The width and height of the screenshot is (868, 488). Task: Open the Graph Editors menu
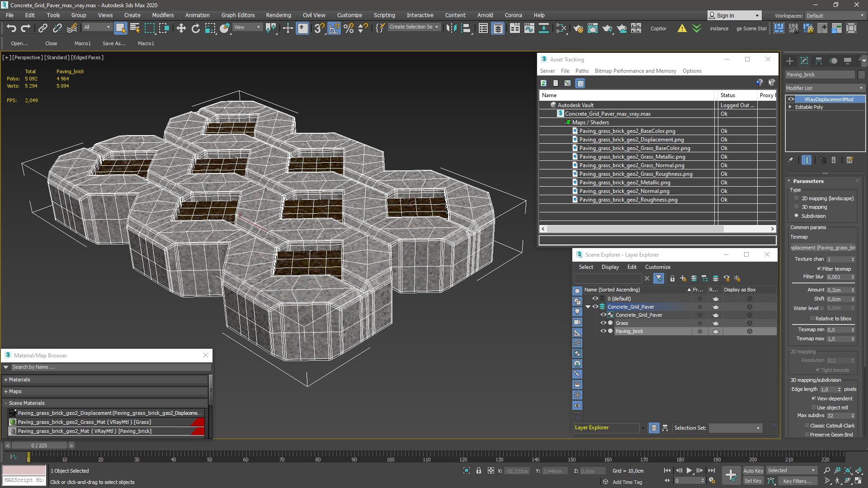pos(237,15)
